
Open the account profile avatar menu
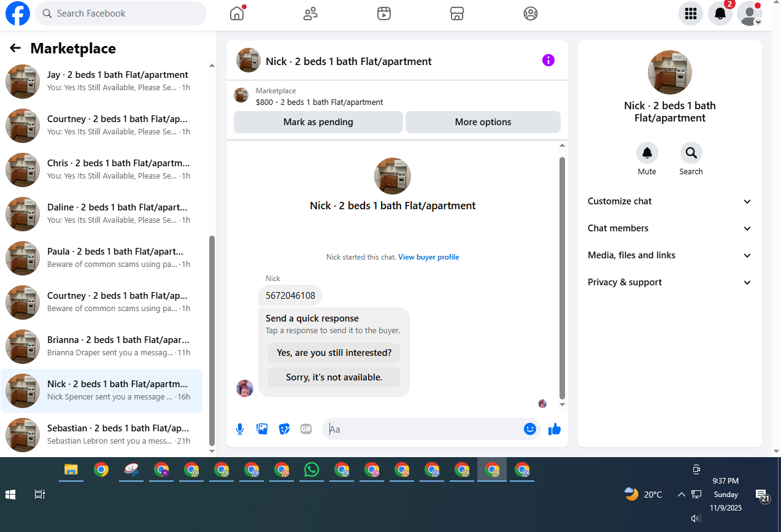click(750, 13)
